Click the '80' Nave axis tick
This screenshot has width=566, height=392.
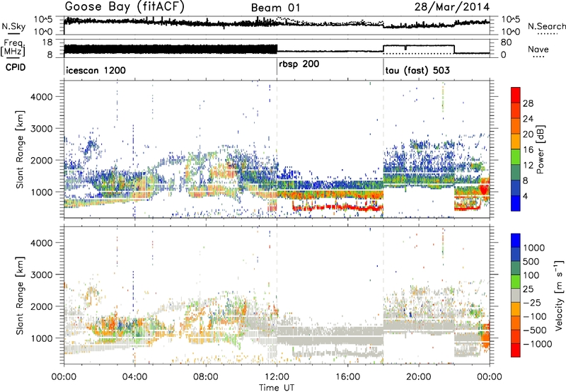(506, 42)
